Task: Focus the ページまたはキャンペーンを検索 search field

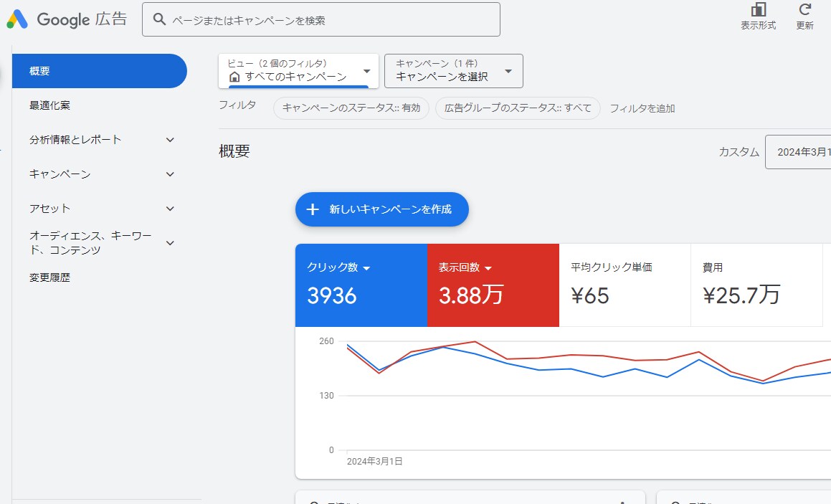Action: pos(321,19)
